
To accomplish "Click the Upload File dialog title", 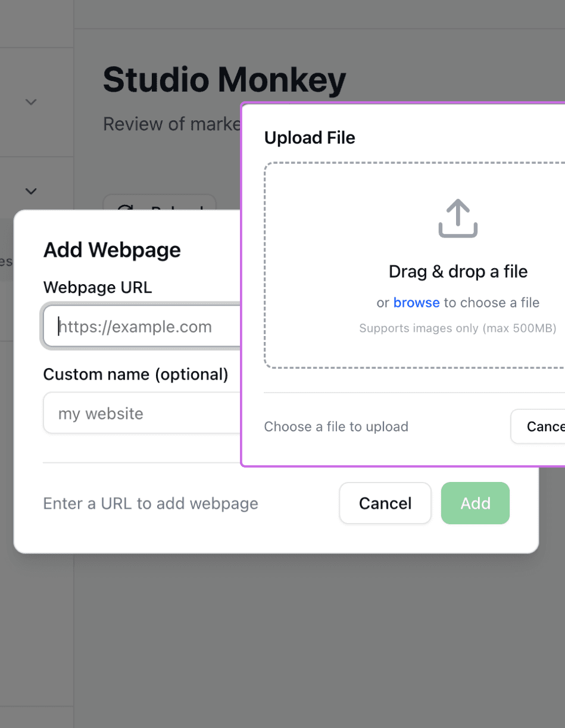I will [310, 138].
